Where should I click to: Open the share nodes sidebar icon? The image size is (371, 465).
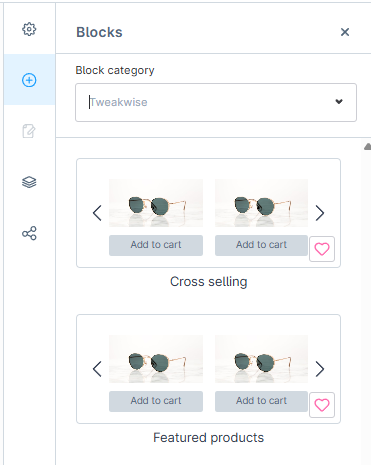29,233
